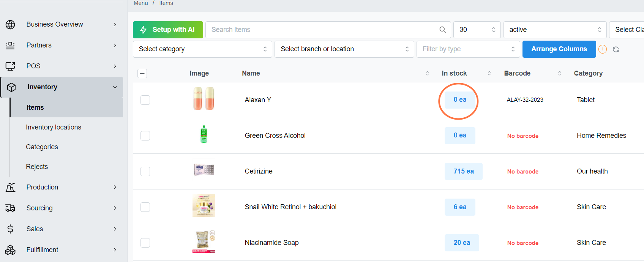Check the Niacinamide Soap checkbox
Image resolution: width=644 pixels, height=262 pixels.
(145, 243)
